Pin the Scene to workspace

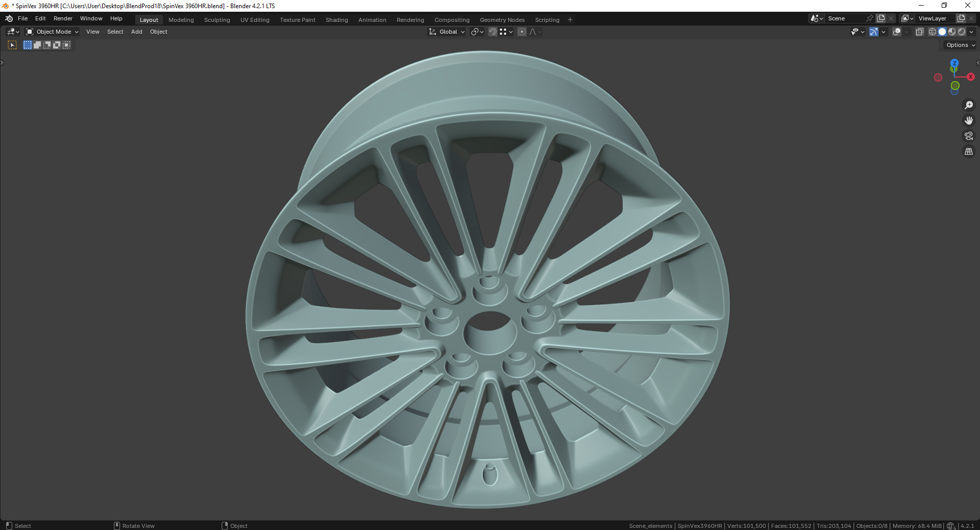tap(870, 18)
